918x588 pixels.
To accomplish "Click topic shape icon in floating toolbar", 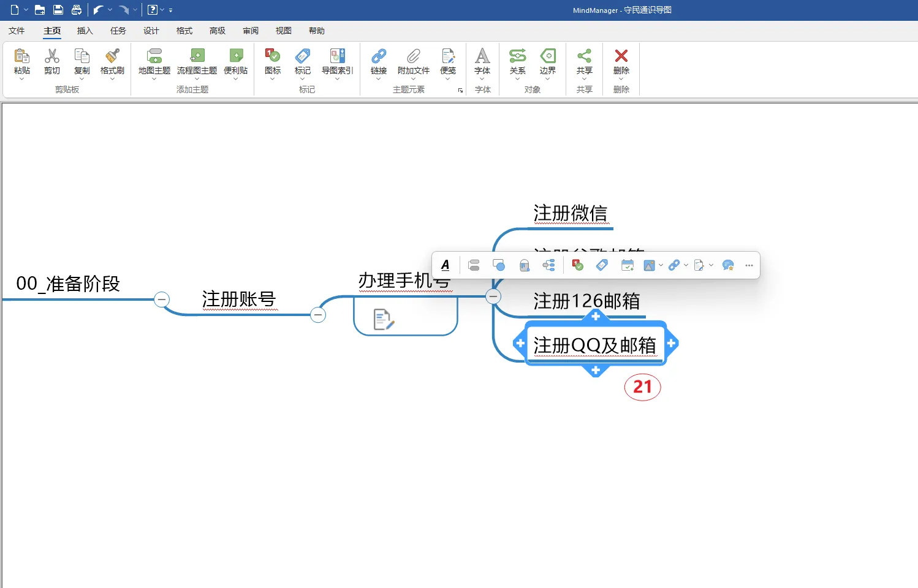I will pos(474,265).
